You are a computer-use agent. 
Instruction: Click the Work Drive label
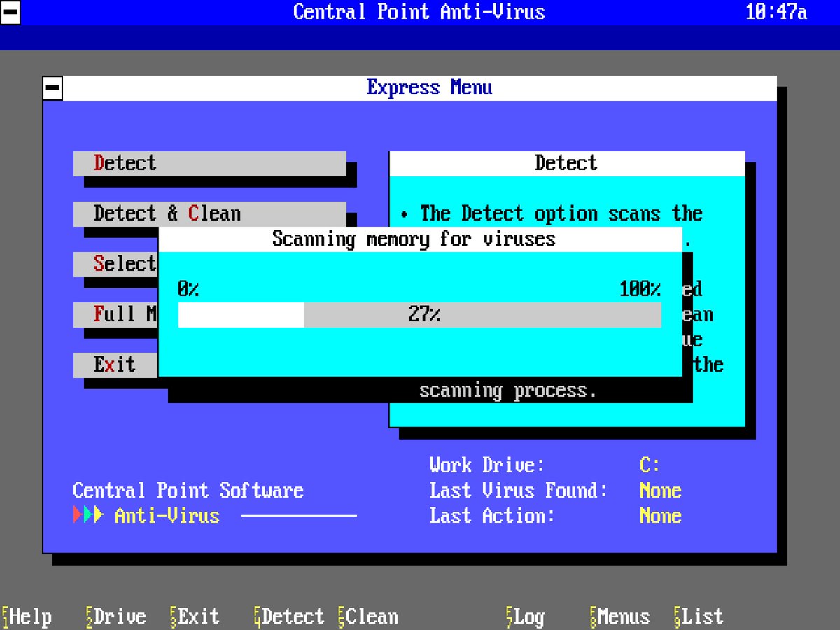[487, 465]
